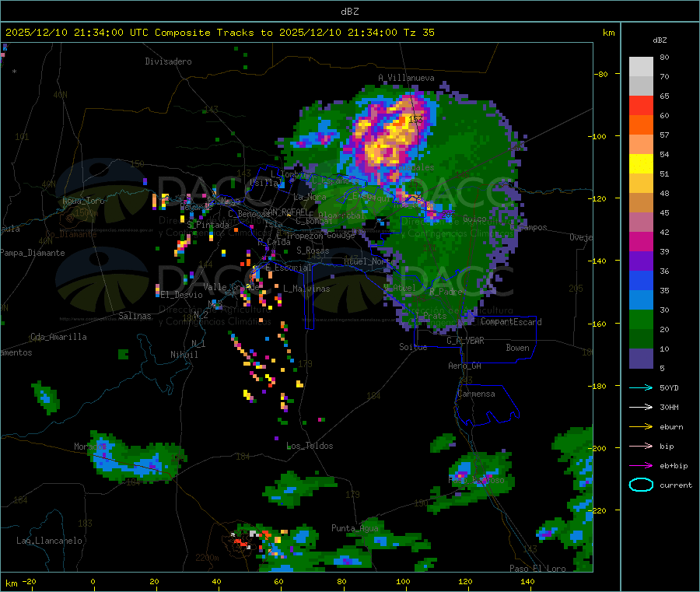Screen dimensions: 700x592
Task: Click the Salinas map label
Action: 135,316
